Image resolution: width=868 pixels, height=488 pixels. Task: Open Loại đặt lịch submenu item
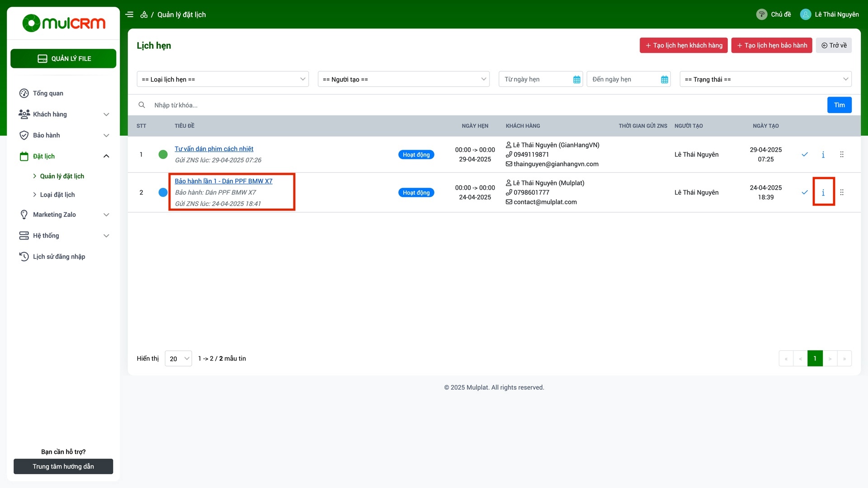pos(57,195)
